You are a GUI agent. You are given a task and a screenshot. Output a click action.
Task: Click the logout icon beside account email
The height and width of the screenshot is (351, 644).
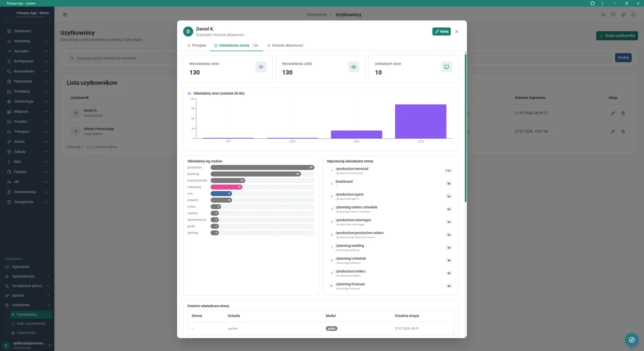50,345
